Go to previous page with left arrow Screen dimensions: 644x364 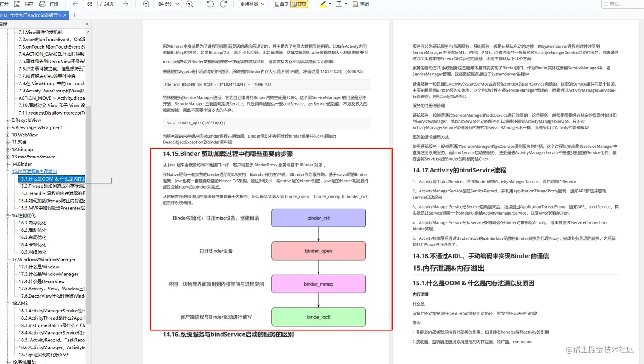(75, 4)
